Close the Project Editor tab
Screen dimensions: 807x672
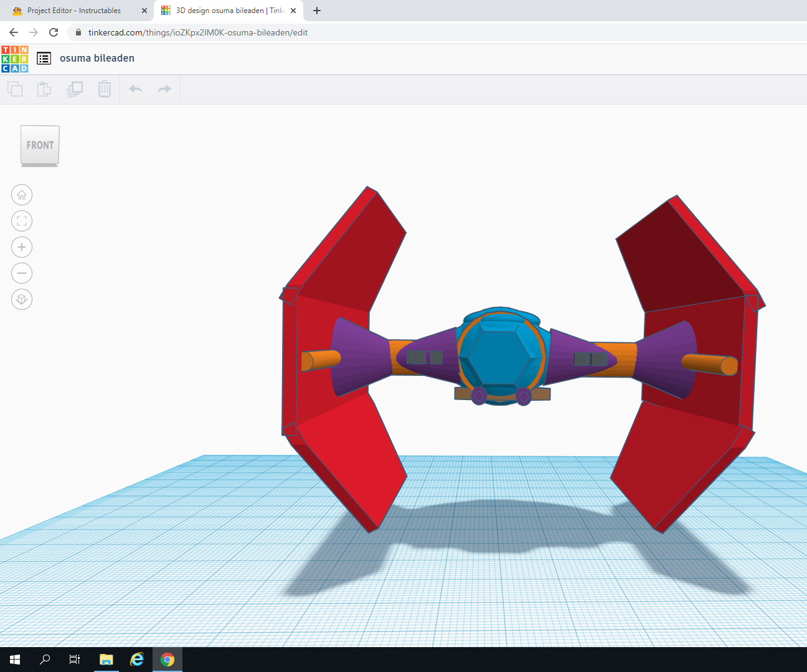pyautogui.click(x=144, y=11)
